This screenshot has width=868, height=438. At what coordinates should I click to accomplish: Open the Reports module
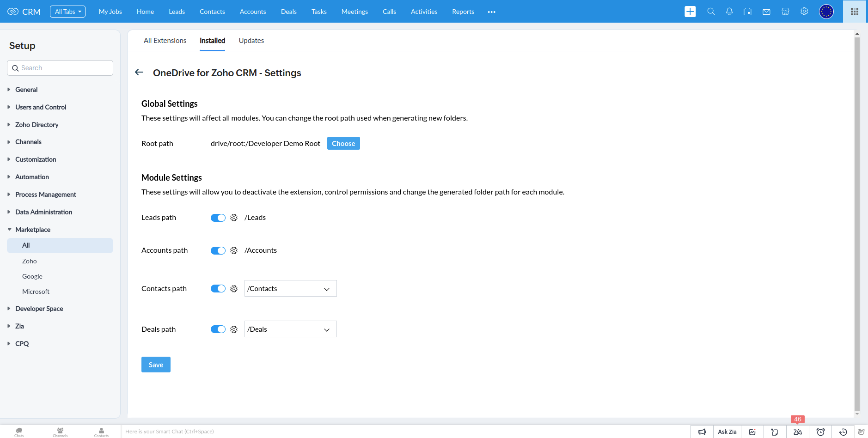[x=463, y=12]
